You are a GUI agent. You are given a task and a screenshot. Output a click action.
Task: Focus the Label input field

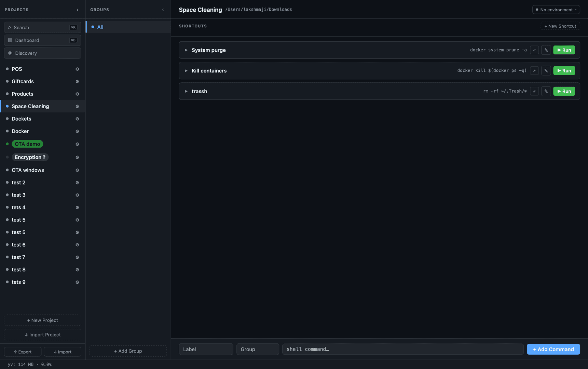[206, 349]
